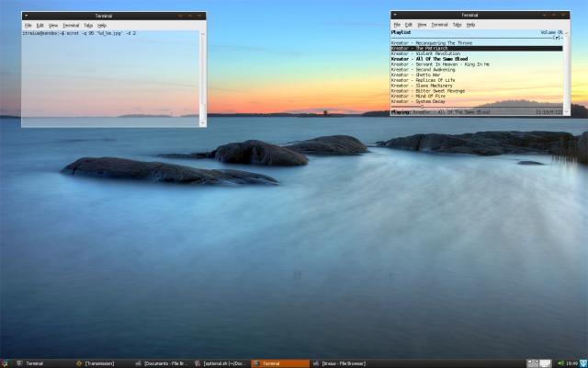Maximize the playlist Terminal window
Screen dimensions: 588x368
point(554,15)
